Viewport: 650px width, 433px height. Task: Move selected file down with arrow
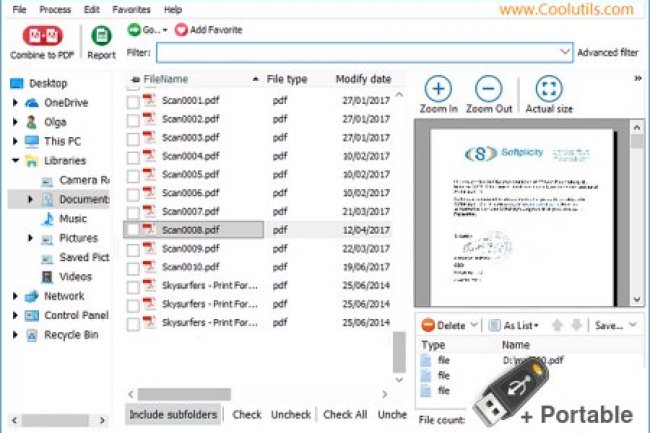577,325
